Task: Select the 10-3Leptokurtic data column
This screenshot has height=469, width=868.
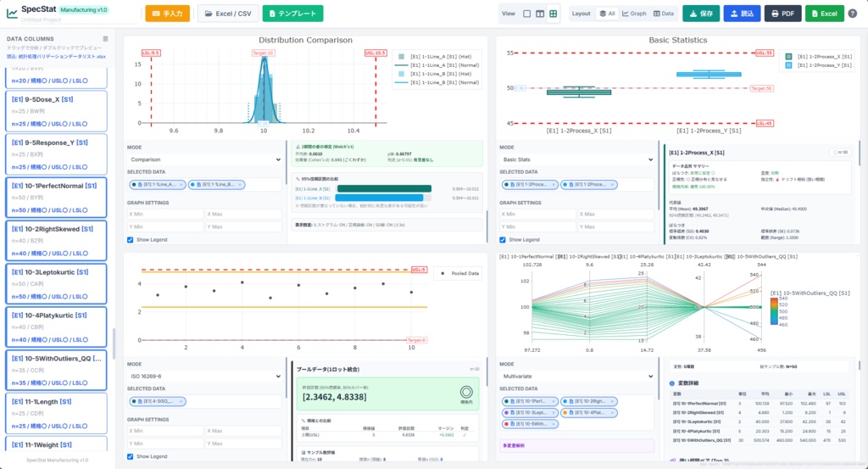Action: point(56,284)
